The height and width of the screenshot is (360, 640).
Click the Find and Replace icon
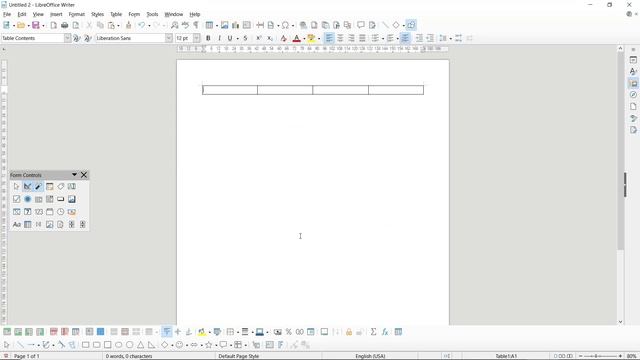click(175, 25)
